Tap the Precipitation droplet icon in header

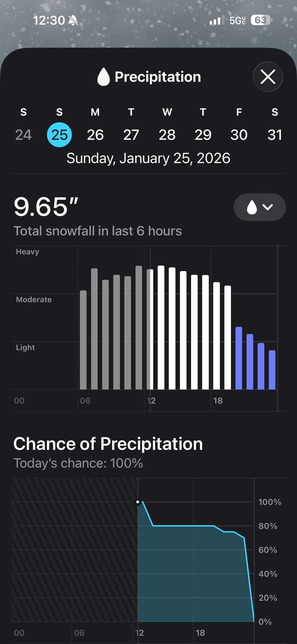pos(104,77)
